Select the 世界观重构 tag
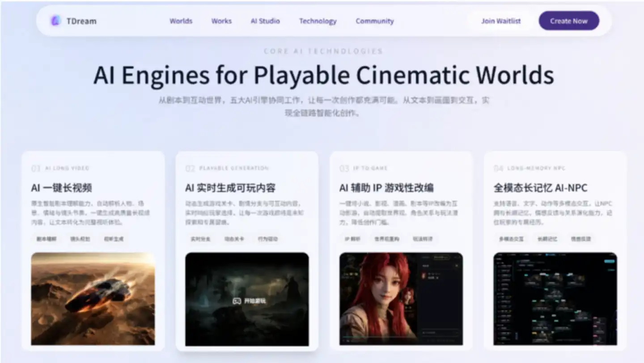Viewport: 644px width, 363px height. point(387,239)
